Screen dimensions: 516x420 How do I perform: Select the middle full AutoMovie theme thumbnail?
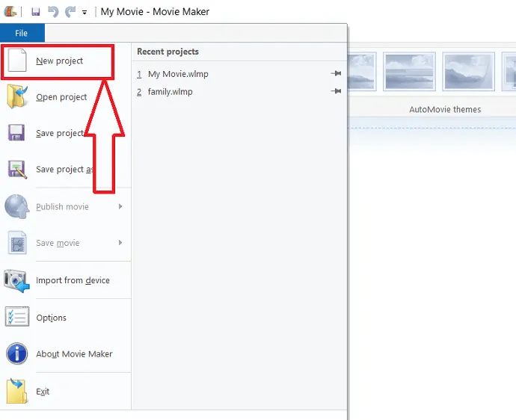[409, 72]
